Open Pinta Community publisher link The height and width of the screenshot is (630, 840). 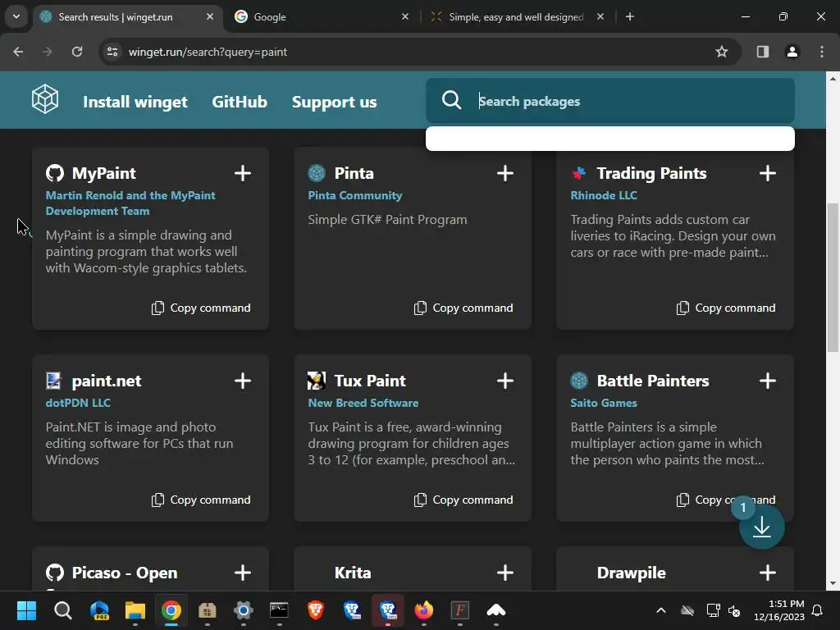click(x=354, y=195)
